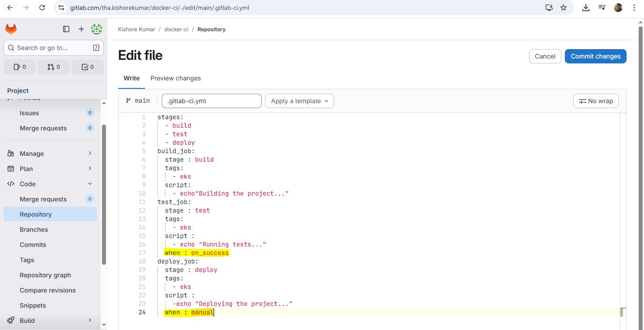
Task: Click the plus create new icon
Action: [81, 29]
